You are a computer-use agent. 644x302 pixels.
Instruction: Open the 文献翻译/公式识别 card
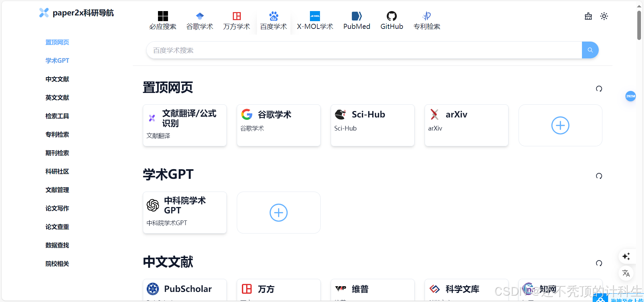(185, 125)
